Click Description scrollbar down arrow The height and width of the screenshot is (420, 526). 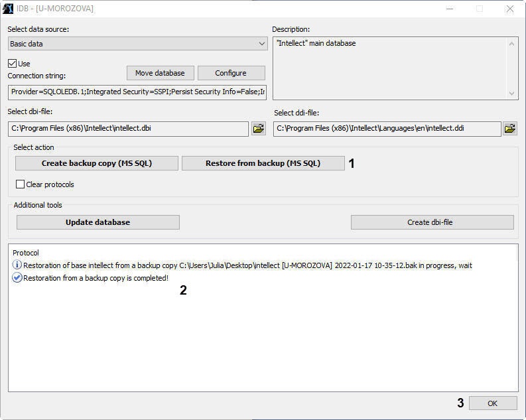511,93
